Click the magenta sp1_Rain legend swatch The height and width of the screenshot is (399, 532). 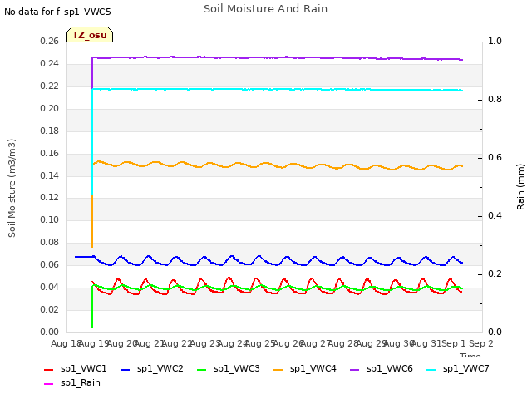(49, 384)
